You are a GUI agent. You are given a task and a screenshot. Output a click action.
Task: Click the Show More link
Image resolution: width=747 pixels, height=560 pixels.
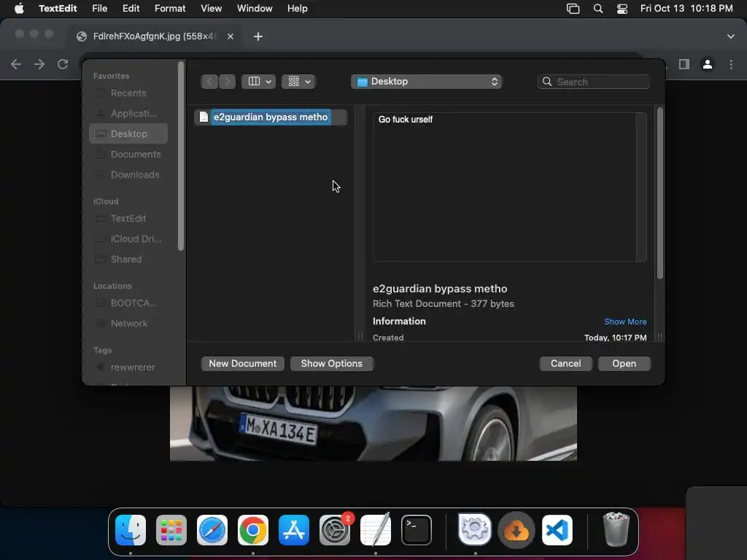pos(625,322)
